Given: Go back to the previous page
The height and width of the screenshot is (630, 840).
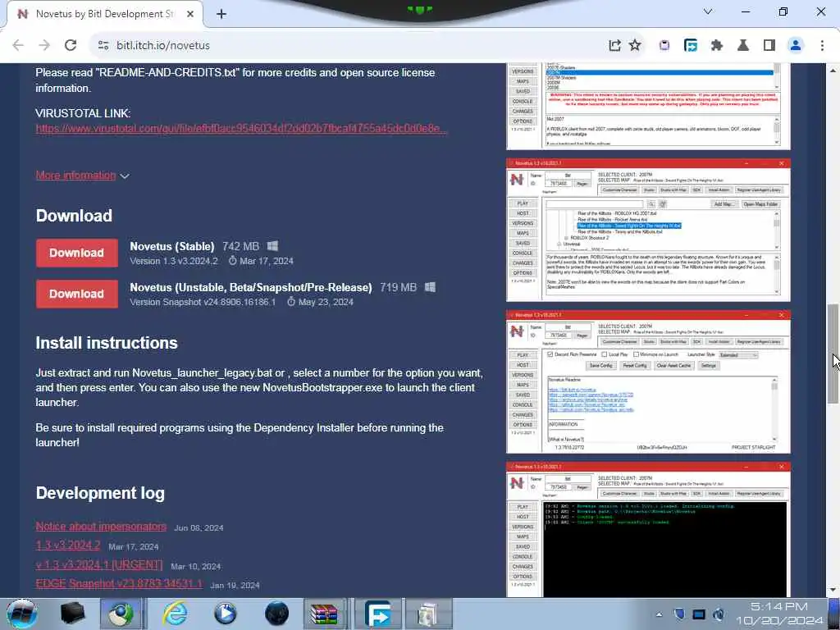Looking at the screenshot, I should click(18, 46).
